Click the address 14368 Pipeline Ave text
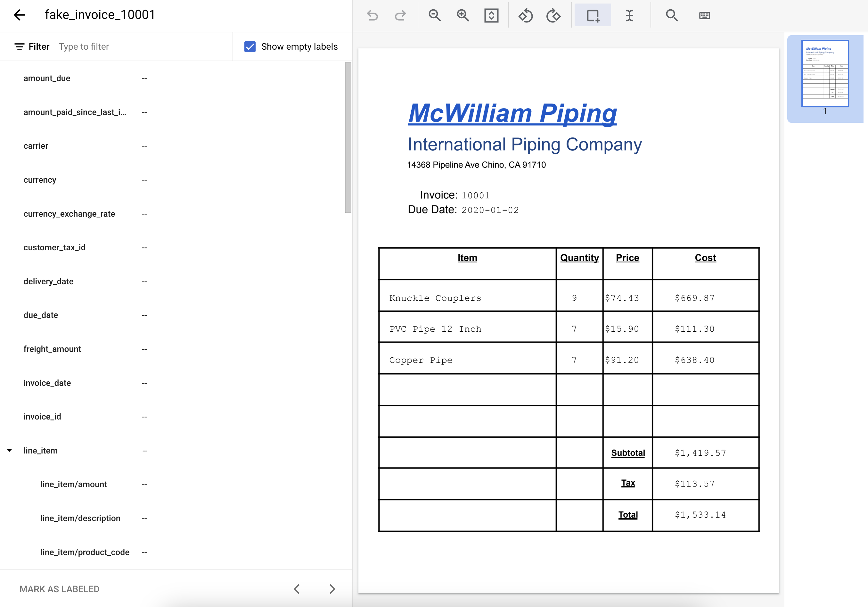The height and width of the screenshot is (607, 868). 476,165
